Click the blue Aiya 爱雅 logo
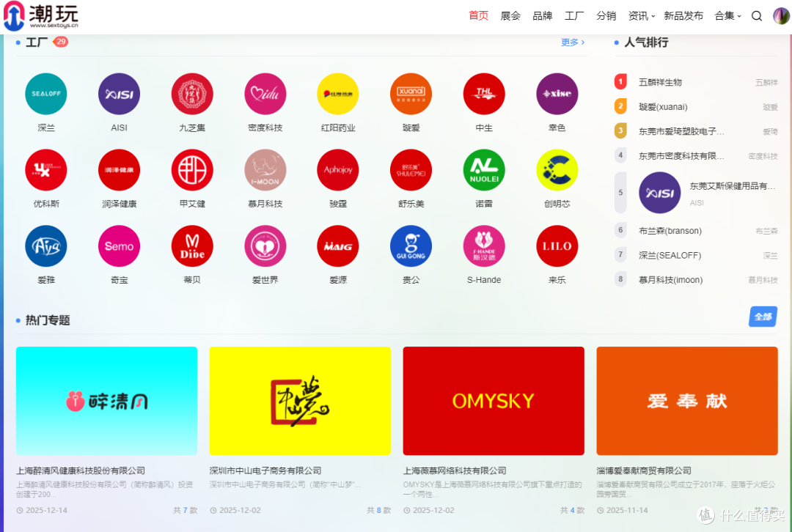 tap(46, 245)
